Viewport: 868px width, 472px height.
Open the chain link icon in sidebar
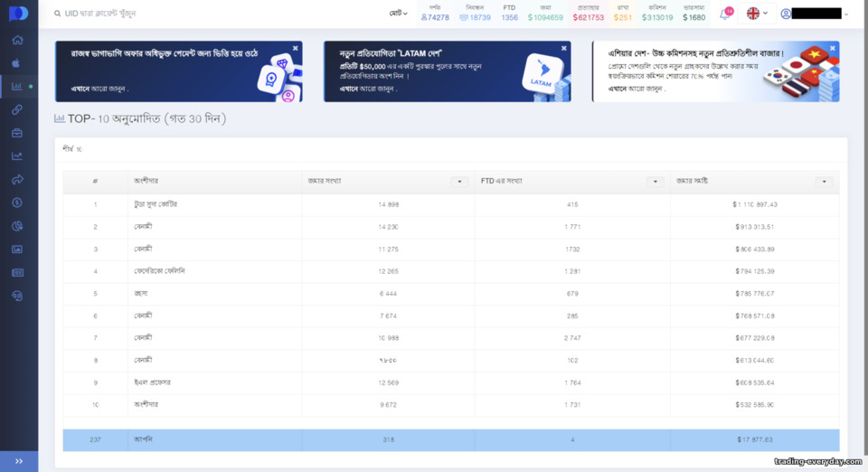17,109
